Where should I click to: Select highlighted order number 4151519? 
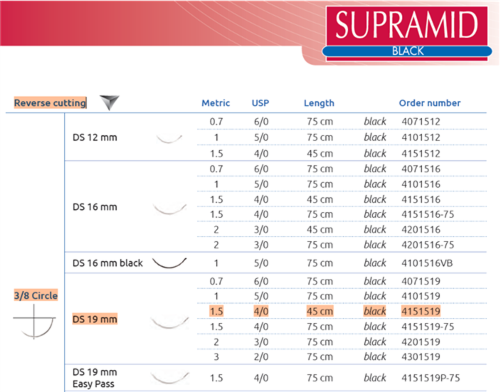pos(421,311)
